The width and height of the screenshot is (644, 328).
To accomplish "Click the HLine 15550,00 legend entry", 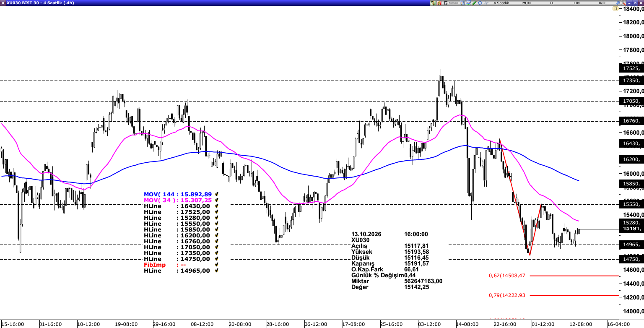I will 177,224.
